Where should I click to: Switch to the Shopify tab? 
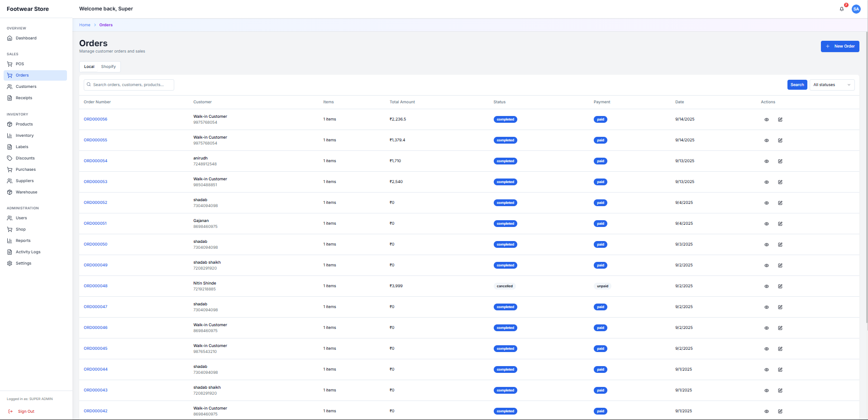[x=109, y=67]
